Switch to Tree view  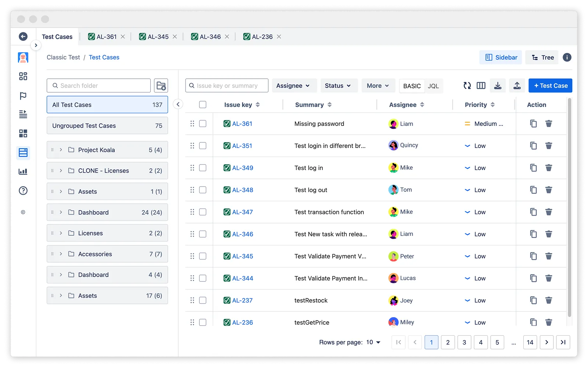pos(542,57)
